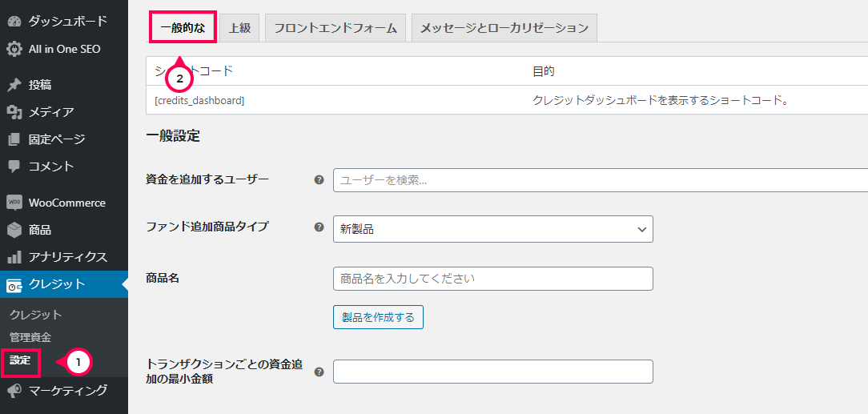Switch to the 一般的な tab
The width and height of the screenshot is (868, 414).
182,28
